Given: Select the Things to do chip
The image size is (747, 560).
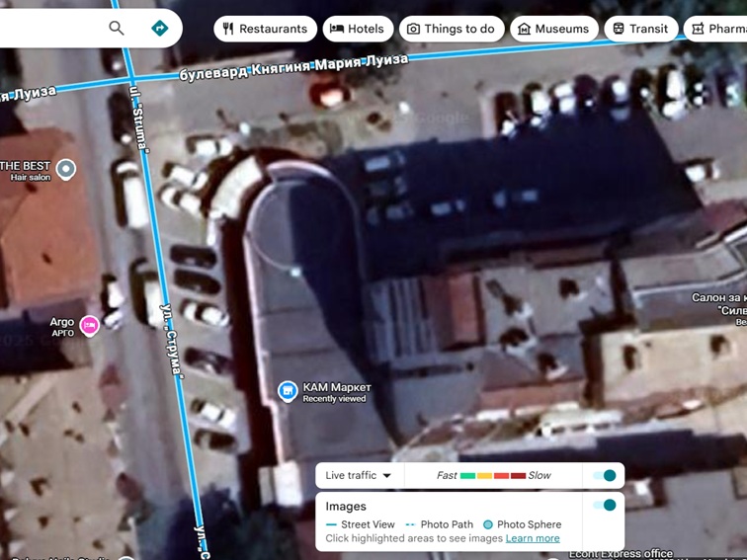Looking at the screenshot, I should (451, 29).
